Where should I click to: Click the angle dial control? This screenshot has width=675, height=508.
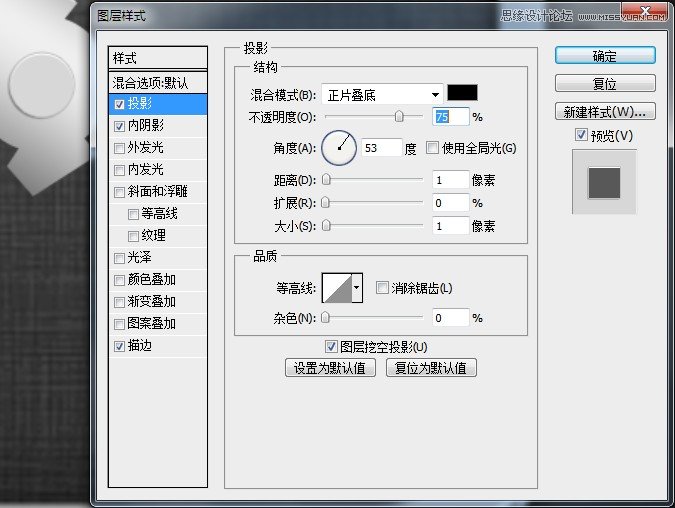click(339, 148)
